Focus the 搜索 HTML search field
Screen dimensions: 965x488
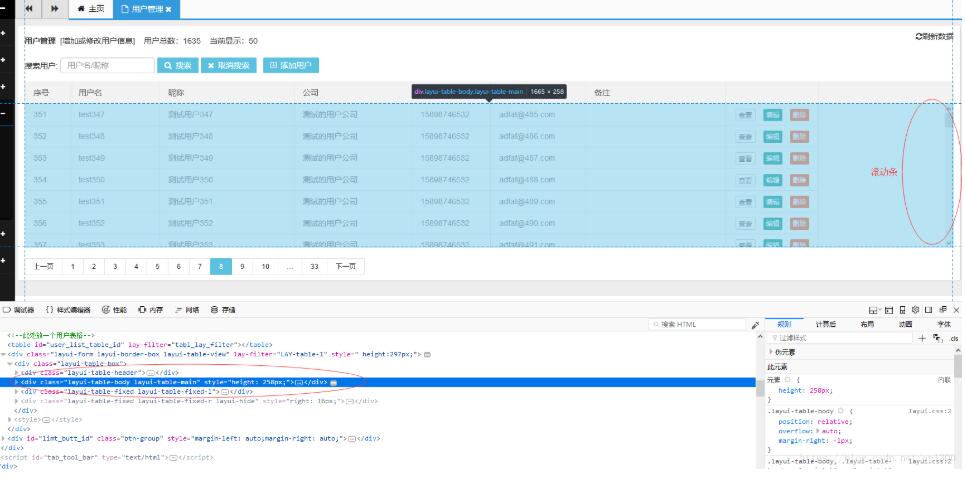[699, 324]
